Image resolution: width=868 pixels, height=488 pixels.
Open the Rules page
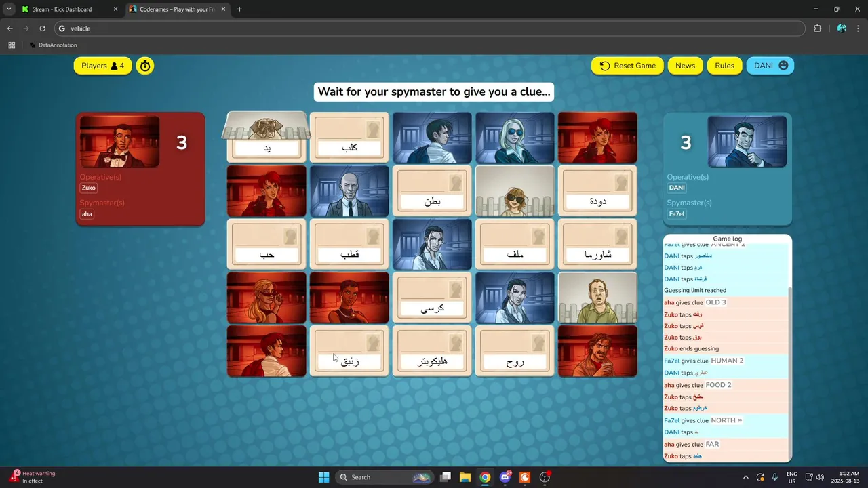pos(724,66)
